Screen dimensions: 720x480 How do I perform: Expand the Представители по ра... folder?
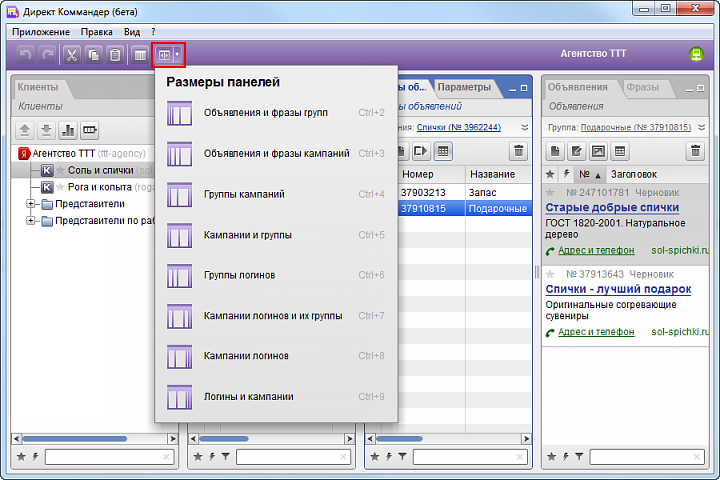click(x=30, y=220)
